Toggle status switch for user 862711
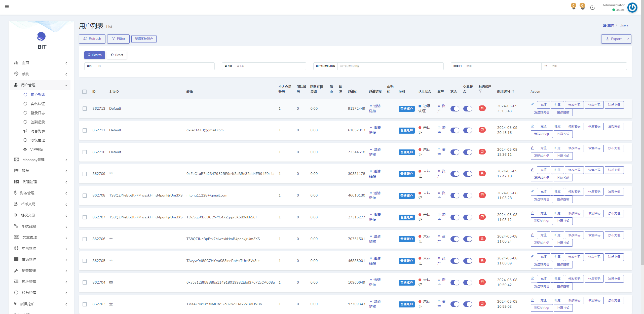The image size is (644, 314). pos(455,130)
